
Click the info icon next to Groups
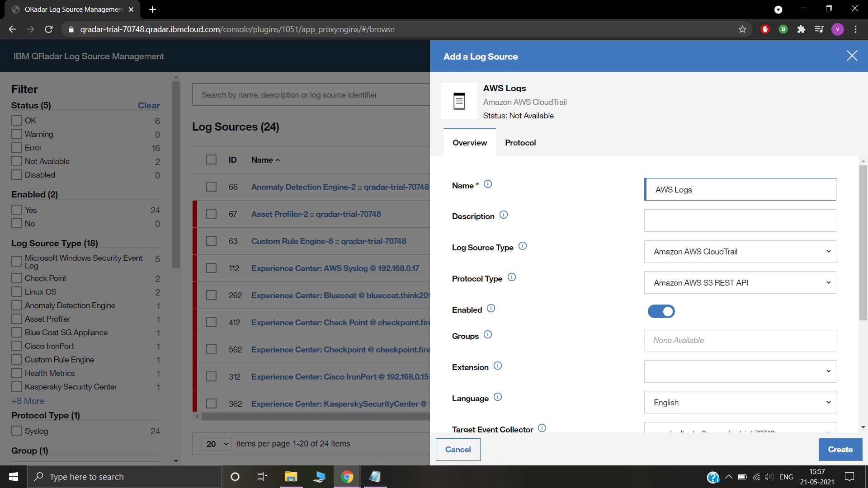(488, 335)
